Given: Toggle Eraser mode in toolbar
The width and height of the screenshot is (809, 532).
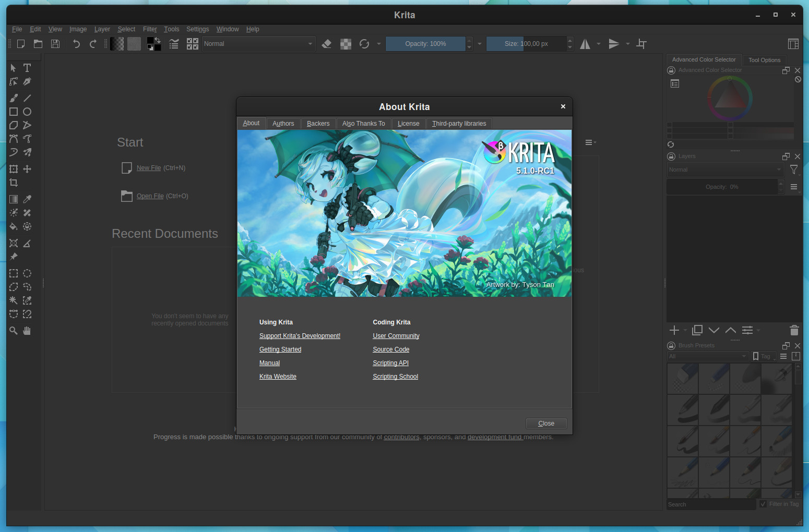Looking at the screenshot, I should pos(327,44).
